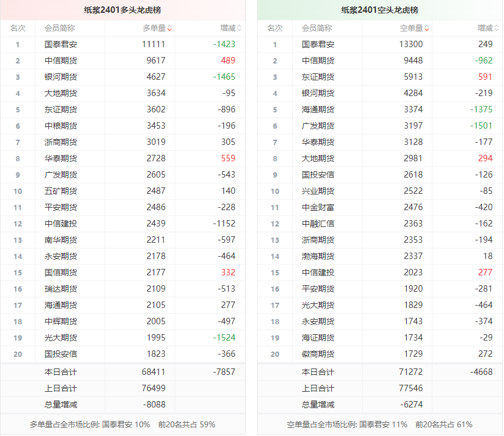Click 名次 header in long table

tap(17, 29)
